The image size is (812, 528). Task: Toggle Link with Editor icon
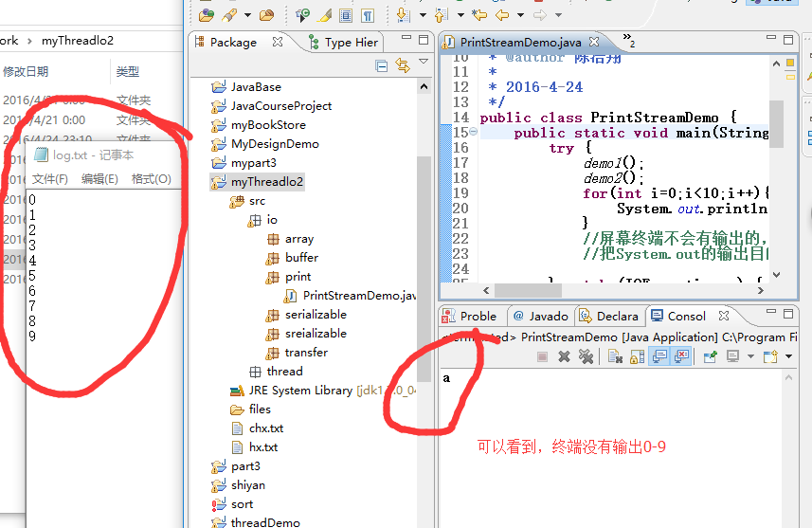point(403,65)
